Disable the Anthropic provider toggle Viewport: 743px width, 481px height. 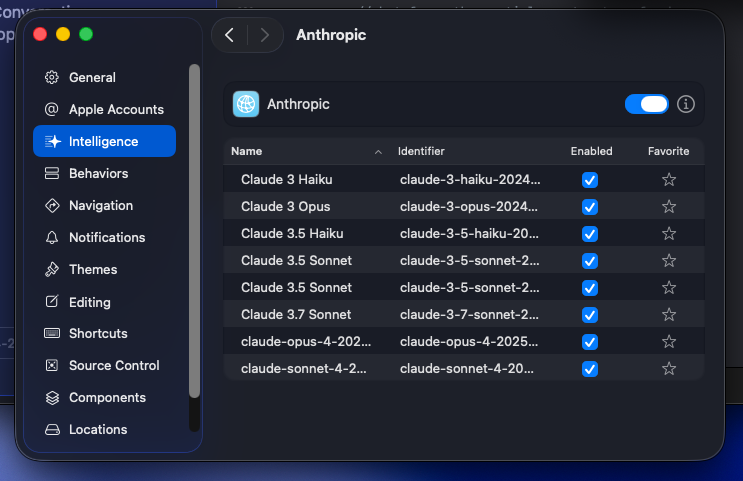646,104
